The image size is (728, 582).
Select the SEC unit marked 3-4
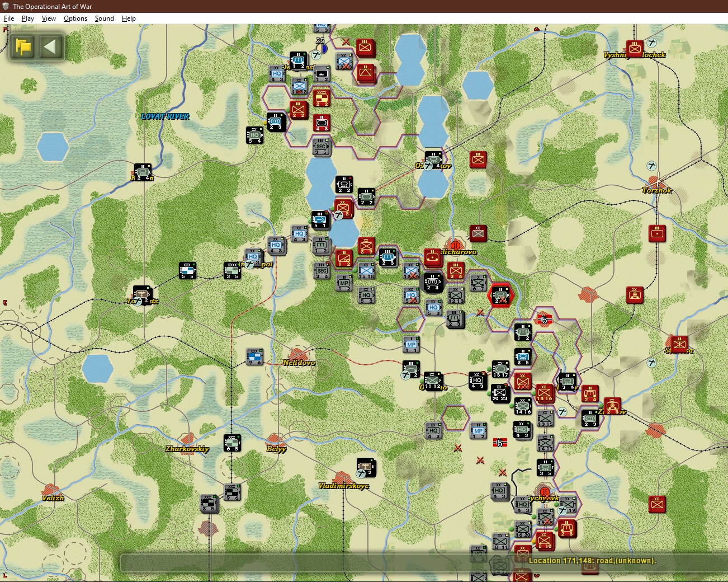(x=322, y=271)
